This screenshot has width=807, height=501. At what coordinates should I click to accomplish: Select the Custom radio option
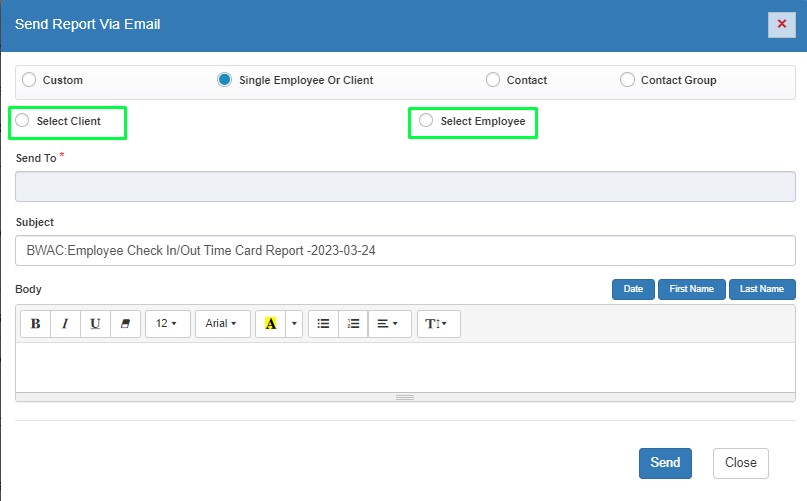coord(29,80)
